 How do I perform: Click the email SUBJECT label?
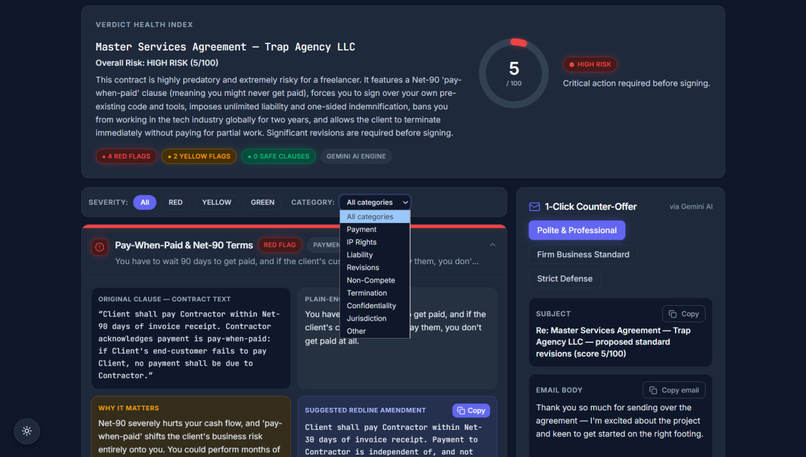(553, 314)
